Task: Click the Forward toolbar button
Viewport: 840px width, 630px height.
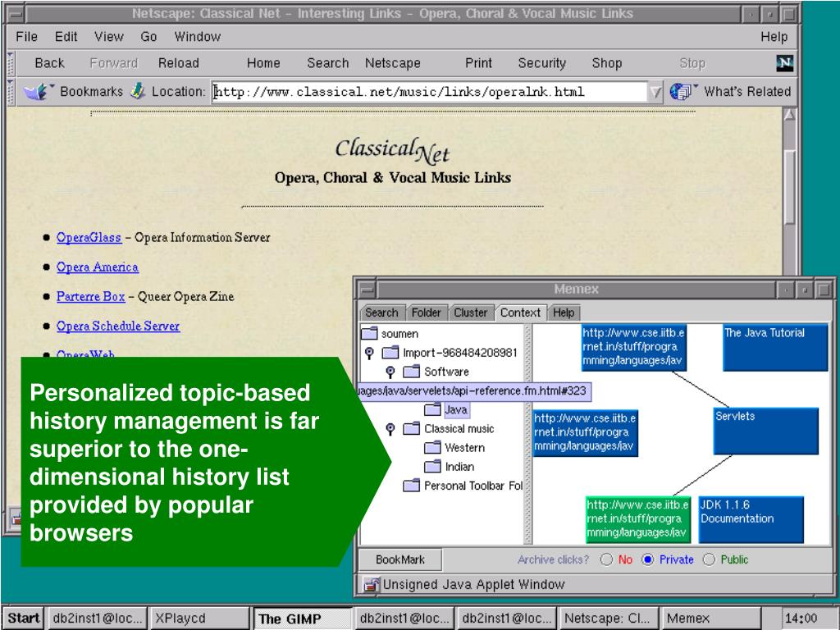Action: point(113,63)
